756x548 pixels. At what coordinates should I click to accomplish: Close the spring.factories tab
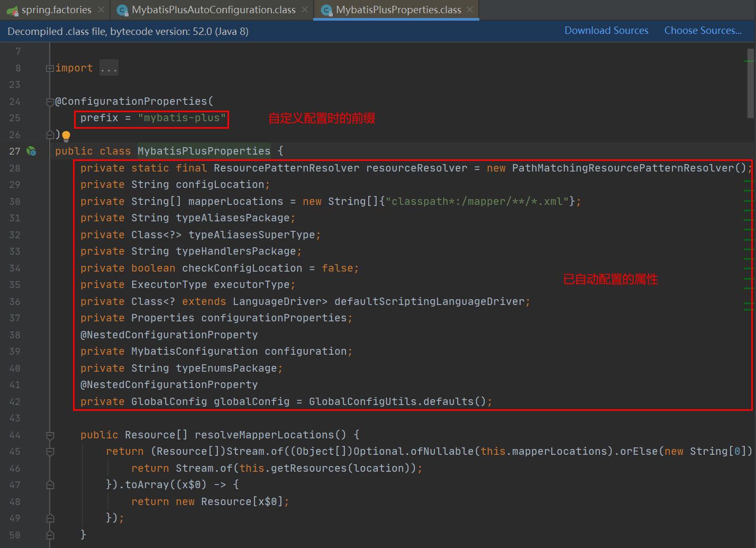tap(101, 10)
